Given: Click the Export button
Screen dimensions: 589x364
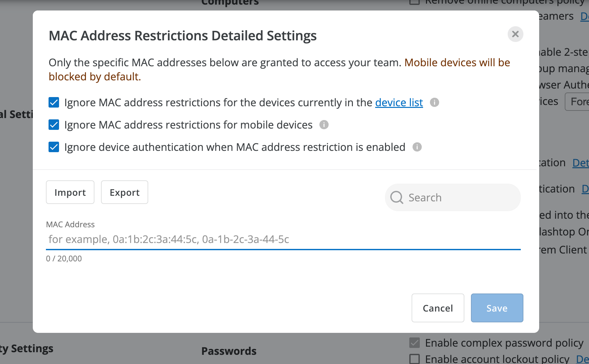Looking at the screenshot, I should click(124, 192).
